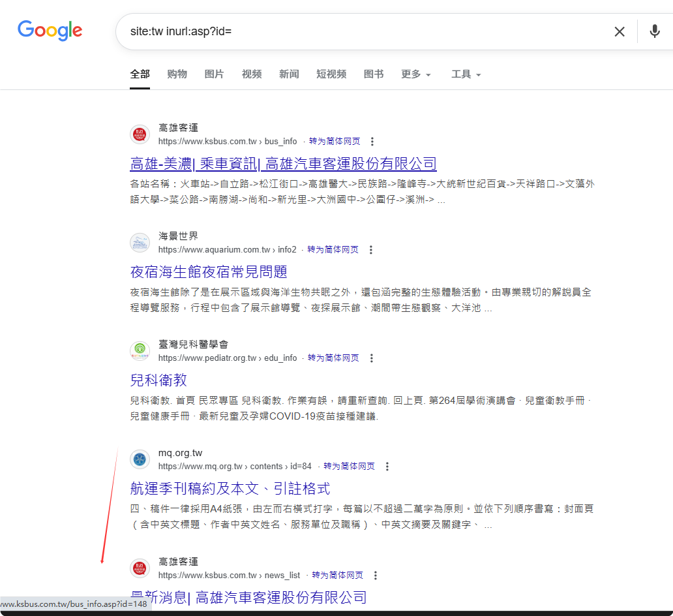This screenshot has height=616, width=673.
Task: Click the 高雄客運 favicon in the news_list result
Action: [140, 568]
